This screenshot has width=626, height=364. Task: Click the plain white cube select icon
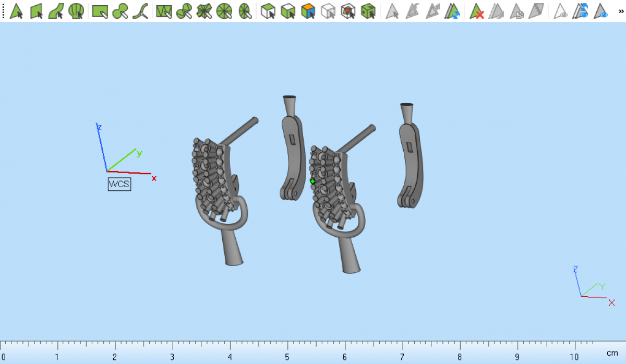tap(268, 11)
